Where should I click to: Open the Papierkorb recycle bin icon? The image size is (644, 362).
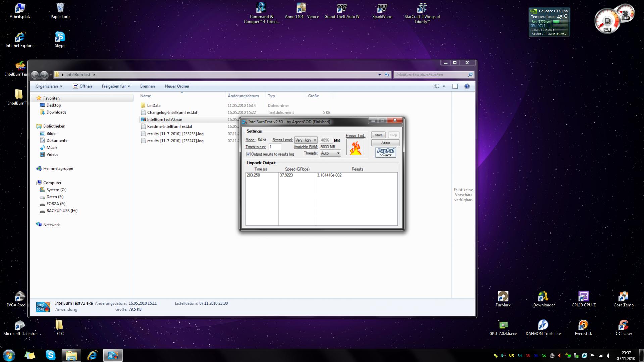tap(60, 11)
